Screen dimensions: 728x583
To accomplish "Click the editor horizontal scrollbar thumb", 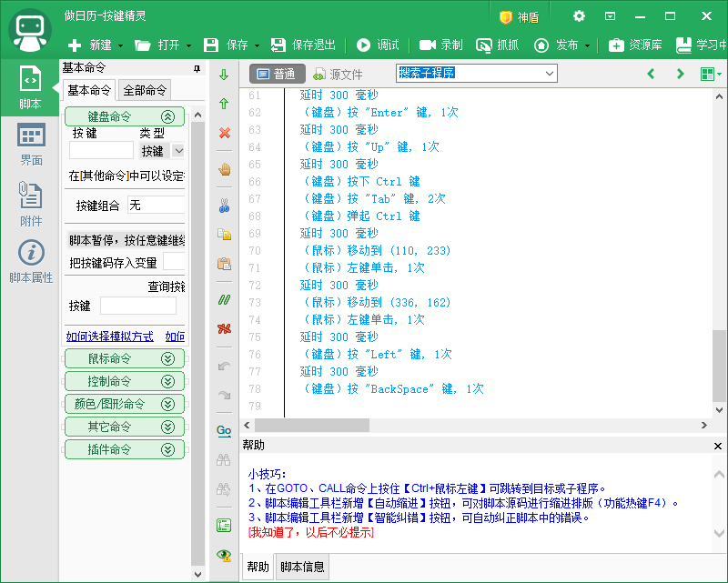I will pos(312,425).
